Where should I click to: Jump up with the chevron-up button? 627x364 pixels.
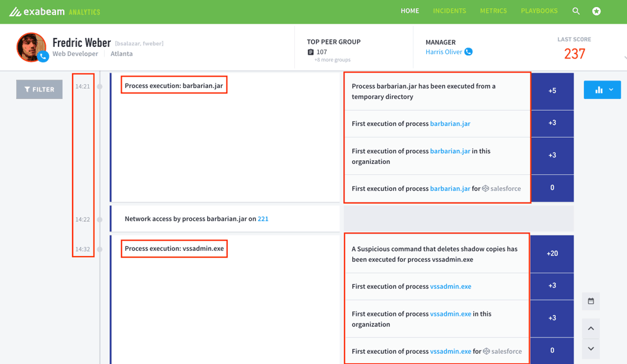click(591, 329)
